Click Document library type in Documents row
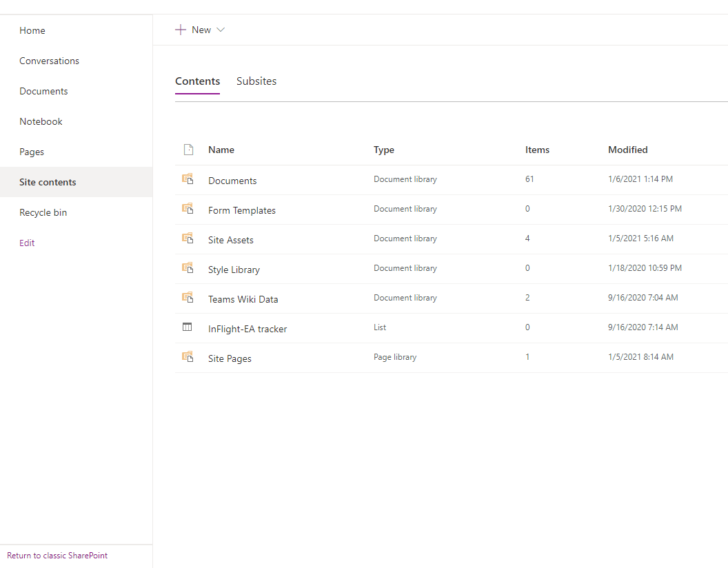The width and height of the screenshot is (728, 568). (405, 179)
